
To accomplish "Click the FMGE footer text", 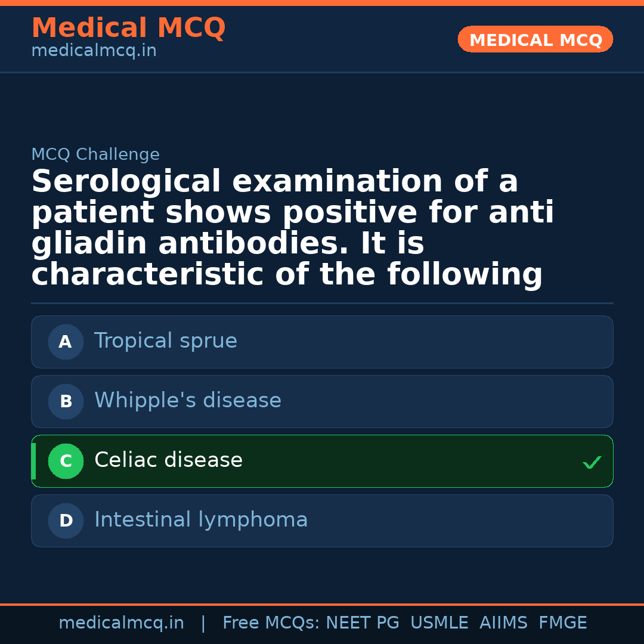I will [x=563, y=623].
